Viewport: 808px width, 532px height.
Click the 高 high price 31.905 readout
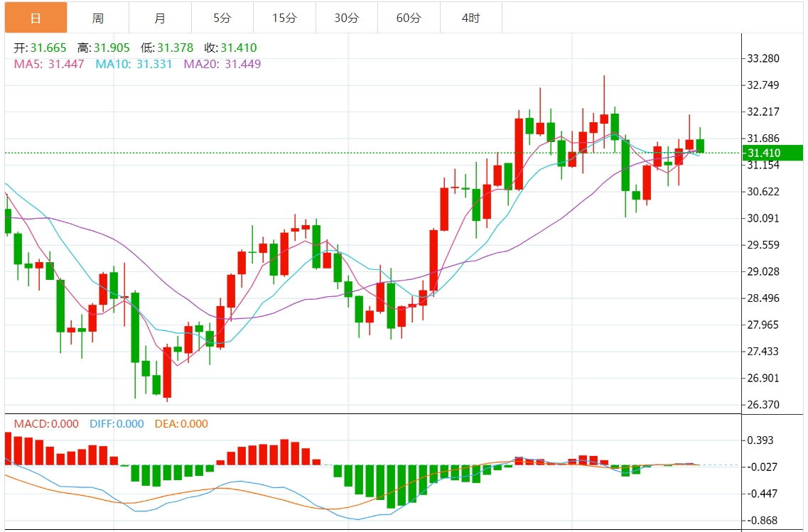coord(104,48)
